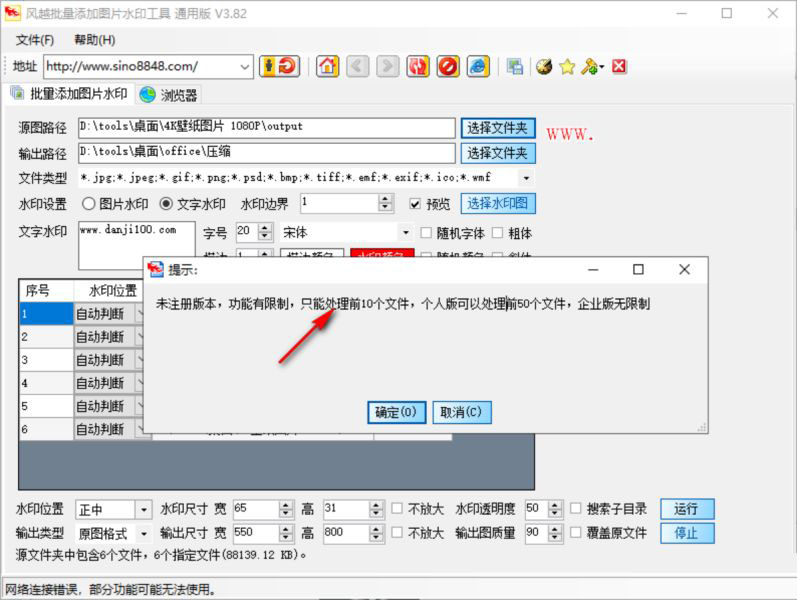Screen dimensions: 797x600
Task: Click the 运行 button
Action: [x=687, y=509]
